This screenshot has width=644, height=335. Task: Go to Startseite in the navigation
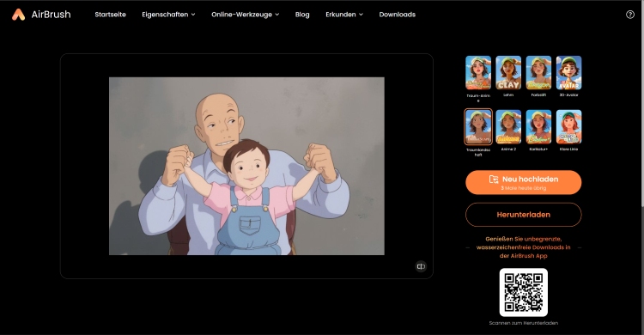(110, 15)
